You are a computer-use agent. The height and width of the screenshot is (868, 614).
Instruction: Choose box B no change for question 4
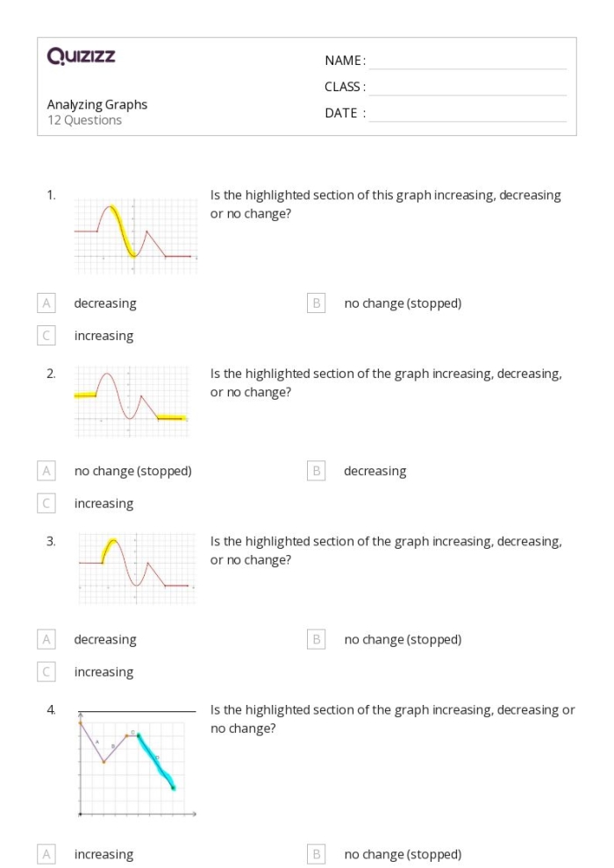(316, 854)
